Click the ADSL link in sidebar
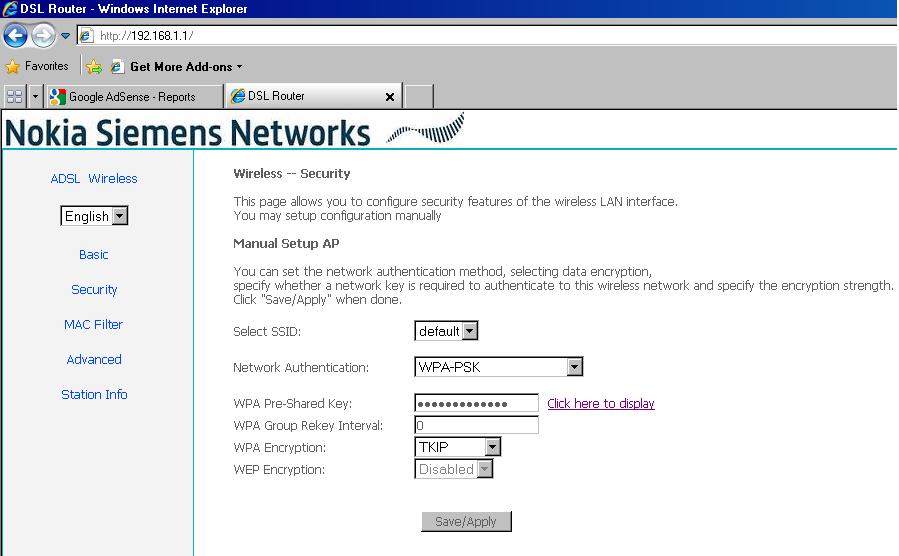Viewport: 899px width, 556px height. click(65, 179)
